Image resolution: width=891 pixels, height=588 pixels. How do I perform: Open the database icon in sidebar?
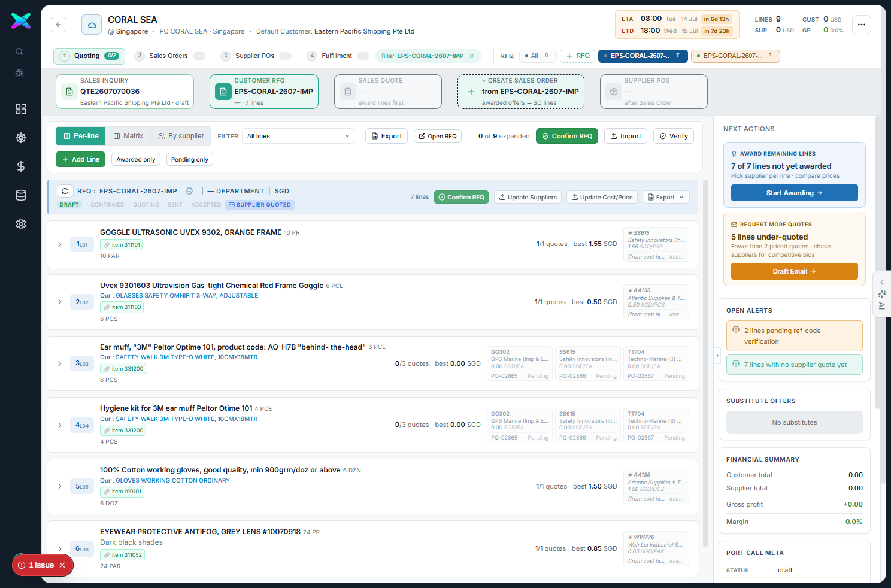(21, 195)
